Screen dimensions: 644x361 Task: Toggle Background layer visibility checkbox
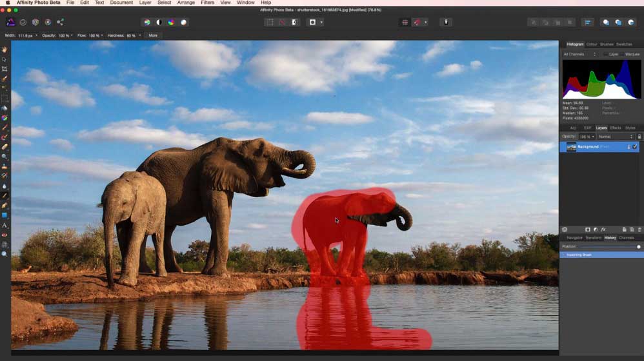coord(635,147)
